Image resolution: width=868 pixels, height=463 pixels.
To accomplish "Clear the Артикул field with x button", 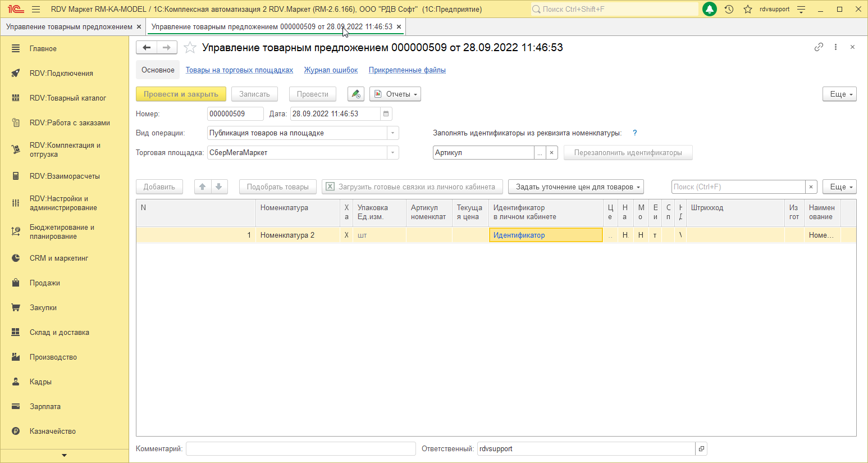I will pos(552,153).
